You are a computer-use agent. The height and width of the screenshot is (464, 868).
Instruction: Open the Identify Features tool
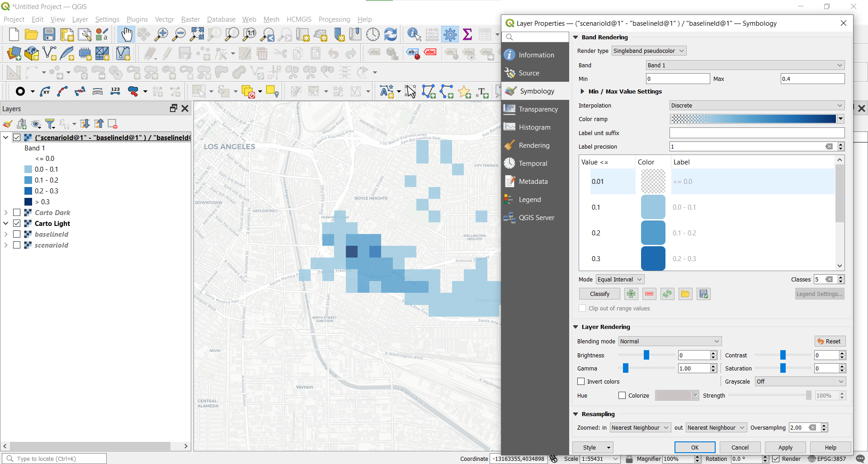point(414,34)
